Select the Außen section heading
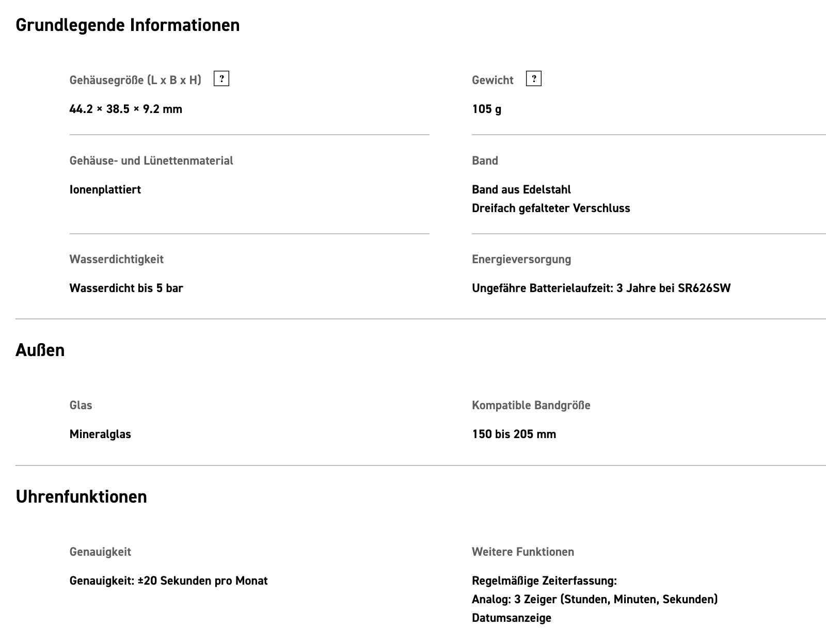826x644 pixels. point(40,350)
